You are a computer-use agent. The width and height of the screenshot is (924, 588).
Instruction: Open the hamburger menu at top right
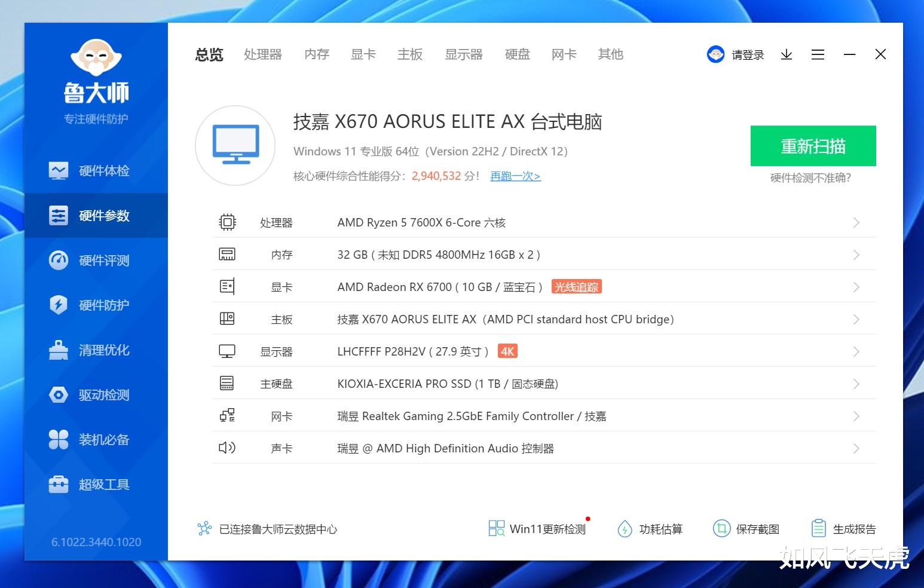tap(818, 54)
